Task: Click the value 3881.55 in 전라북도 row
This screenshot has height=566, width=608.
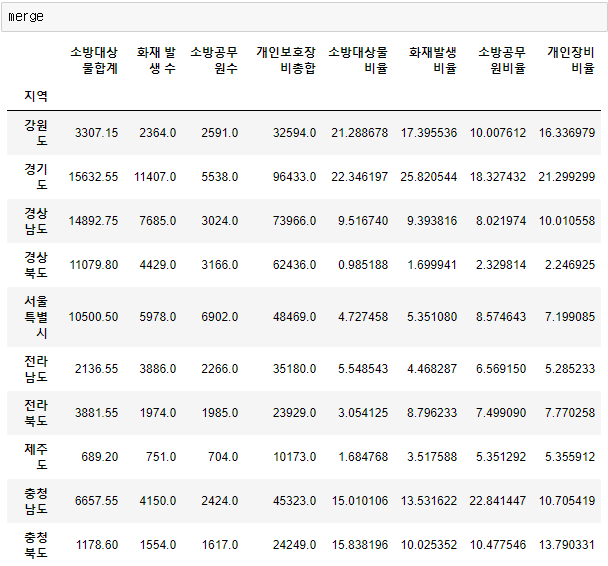Action: point(97,413)
